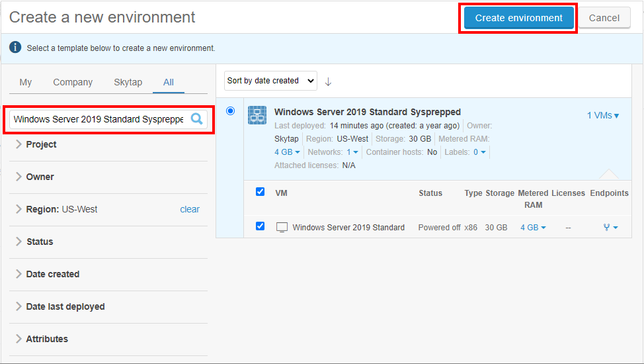Click the Windows Server 2019 Standard VM name

click(x=348, y=228)
